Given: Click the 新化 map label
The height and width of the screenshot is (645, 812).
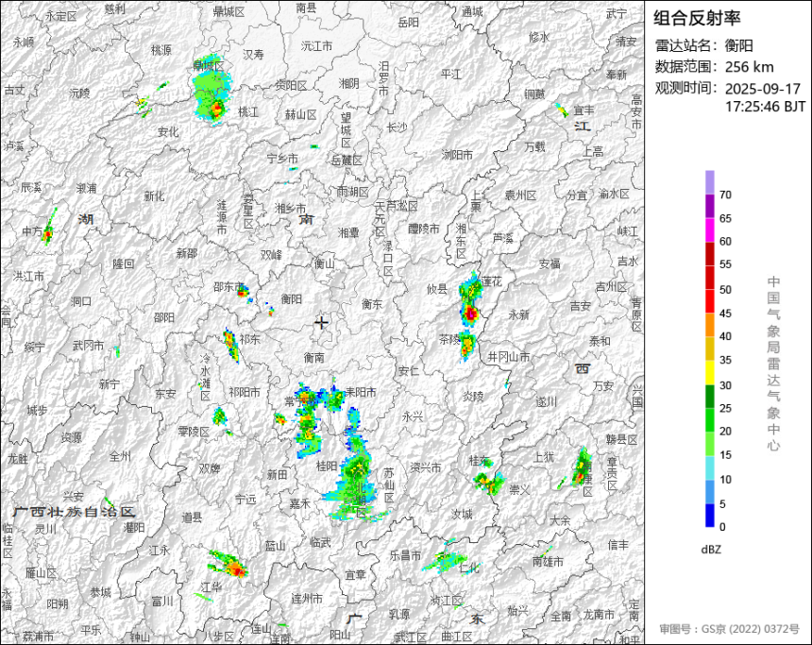Looking at the screenshot, I should click(154, 196).
